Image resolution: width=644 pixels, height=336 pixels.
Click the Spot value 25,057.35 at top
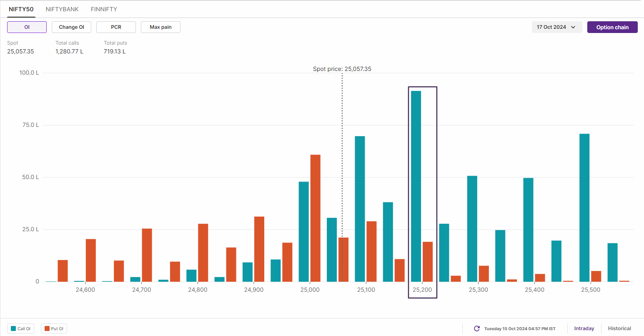click(x=20, y=51)
